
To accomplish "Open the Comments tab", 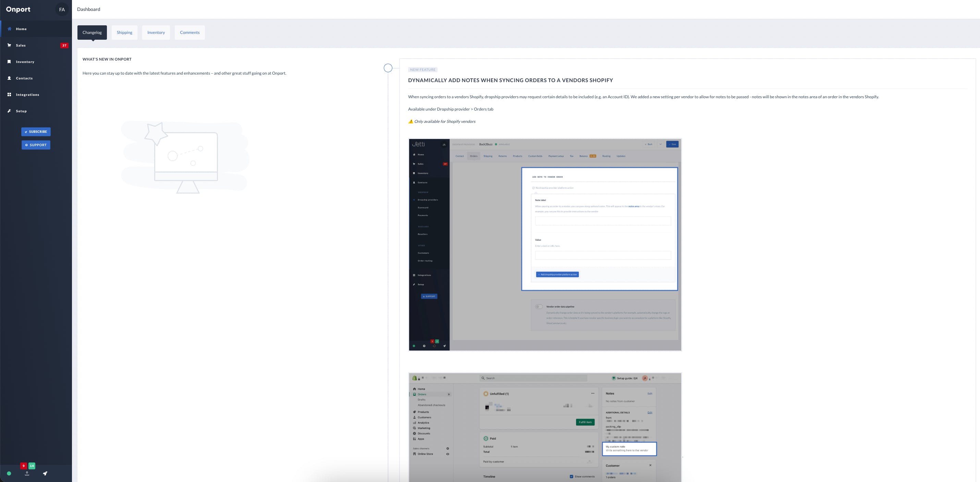I will point(189,33).
